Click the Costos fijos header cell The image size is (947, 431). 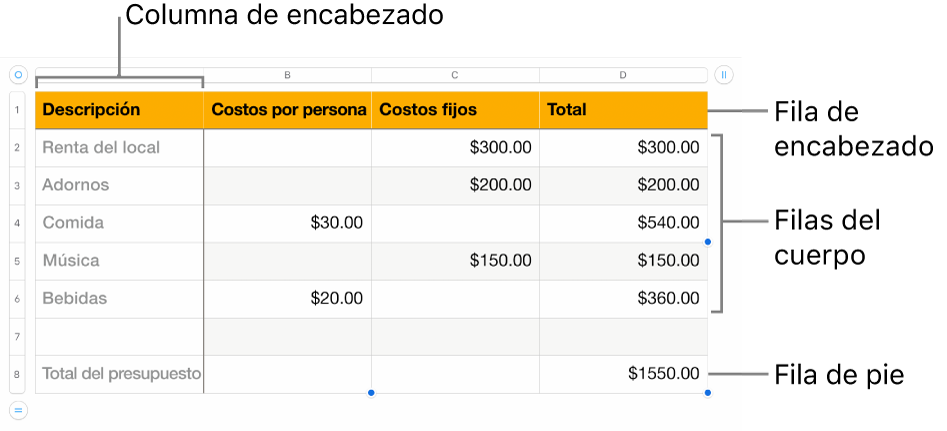(455, 110)
